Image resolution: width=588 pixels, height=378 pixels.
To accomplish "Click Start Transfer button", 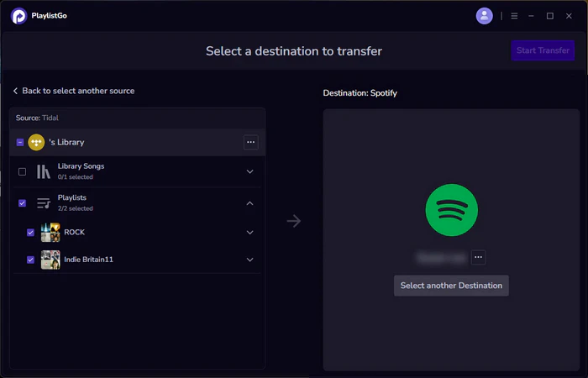I will (543, 50).
